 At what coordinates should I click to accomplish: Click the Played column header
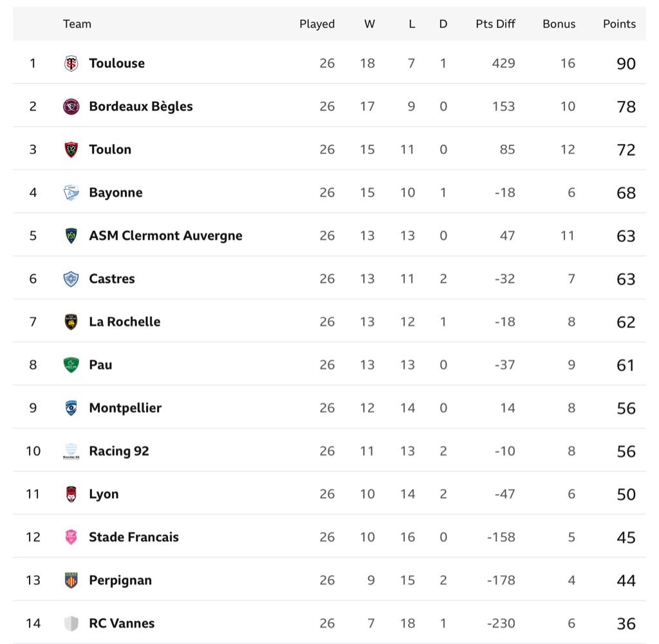pyautogui.click(x=317, y=24)
